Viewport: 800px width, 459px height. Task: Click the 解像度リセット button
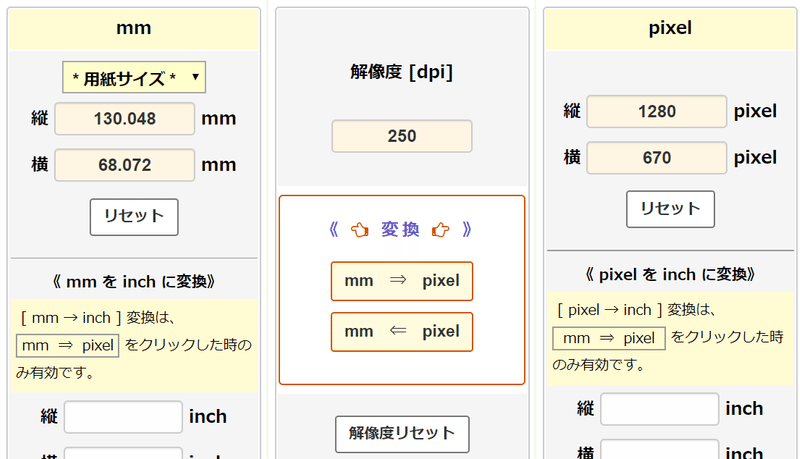(x=402, y=434)
